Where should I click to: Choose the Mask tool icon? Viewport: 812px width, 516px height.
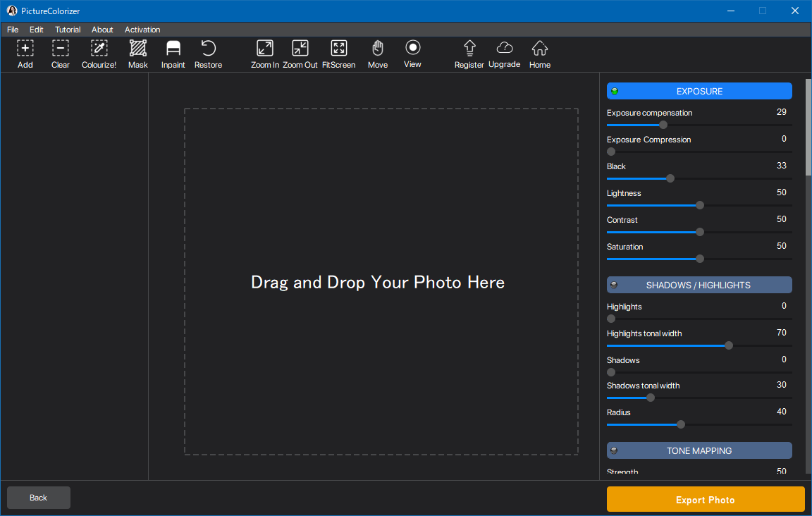click(x=138, y=49)
